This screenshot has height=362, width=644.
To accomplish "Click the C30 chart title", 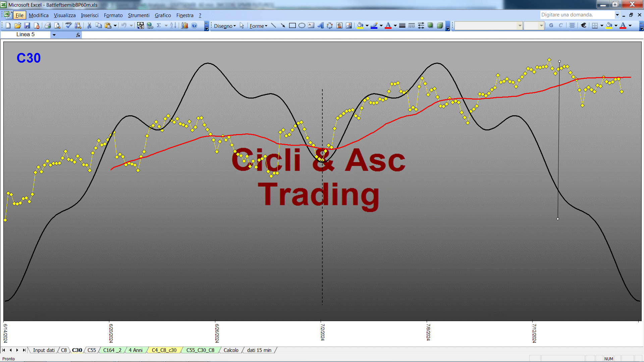I will pos(29,58).
